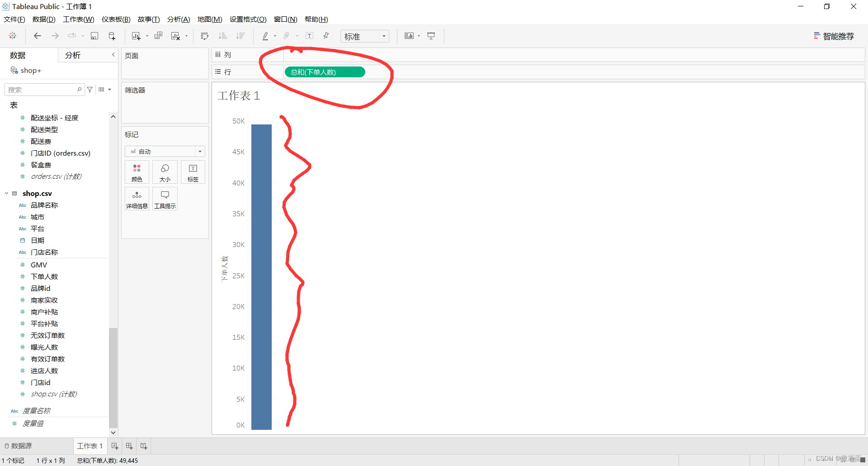The width and height of the screenshot is (868, 466).
Task: Click the show/hide cards toolbar icon
Action: point(409,36)
